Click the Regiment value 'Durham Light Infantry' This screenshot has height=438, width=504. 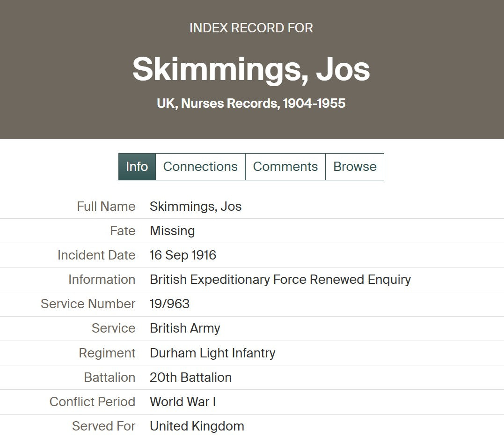point(212,353)
